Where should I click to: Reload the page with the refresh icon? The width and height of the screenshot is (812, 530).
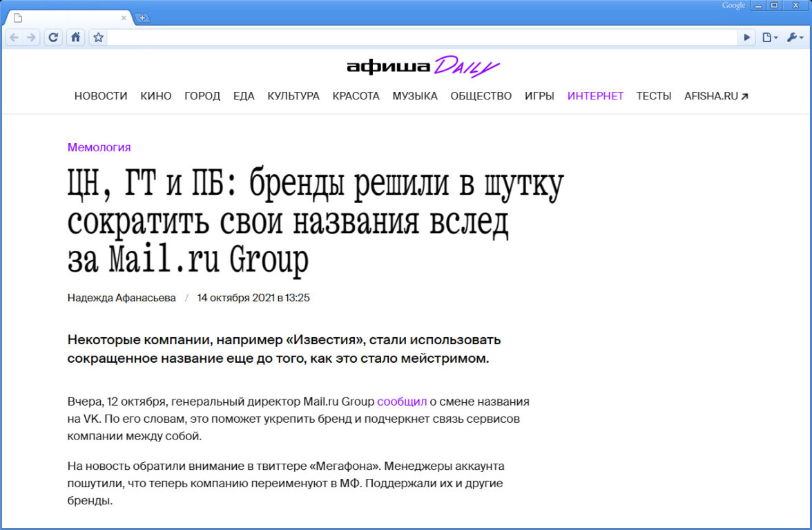point(52,37)
